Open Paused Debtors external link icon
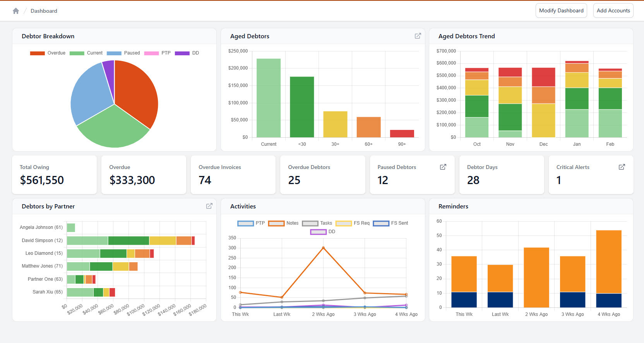Screen dimensions: 644x343 (x=443, y=167)
